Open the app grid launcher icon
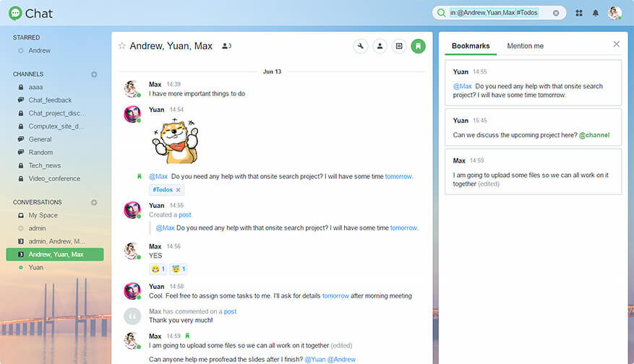Viewport: 634px width, 364px height. point(579,13)
